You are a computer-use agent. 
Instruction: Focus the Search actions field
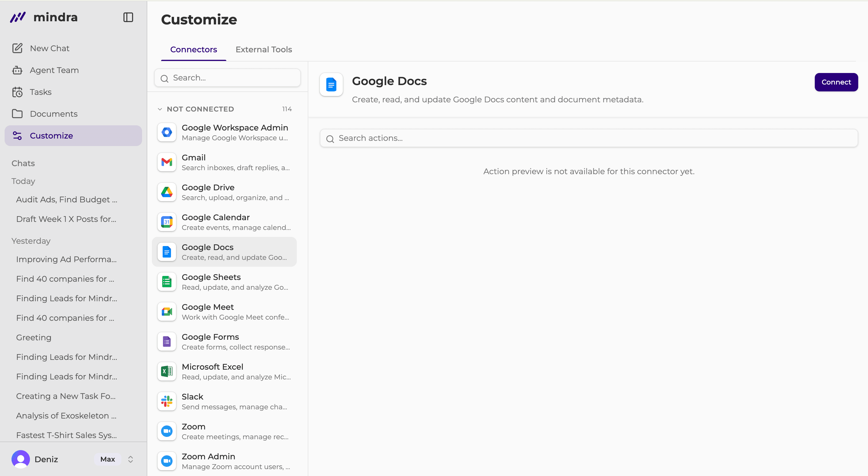(589, 138)
